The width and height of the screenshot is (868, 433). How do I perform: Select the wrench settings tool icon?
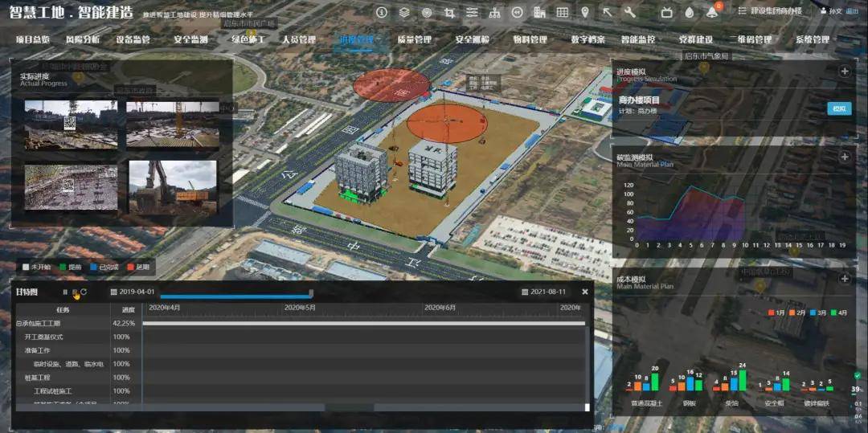(629, 12)
